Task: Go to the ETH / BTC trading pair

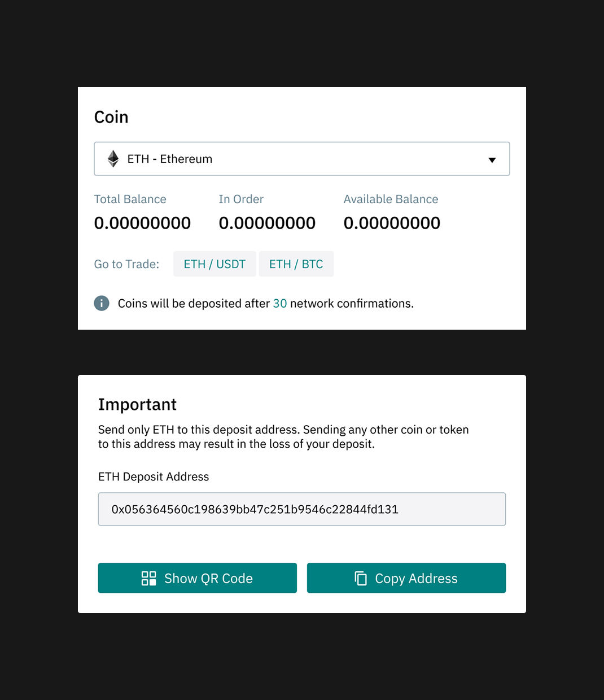Action: 296,264
